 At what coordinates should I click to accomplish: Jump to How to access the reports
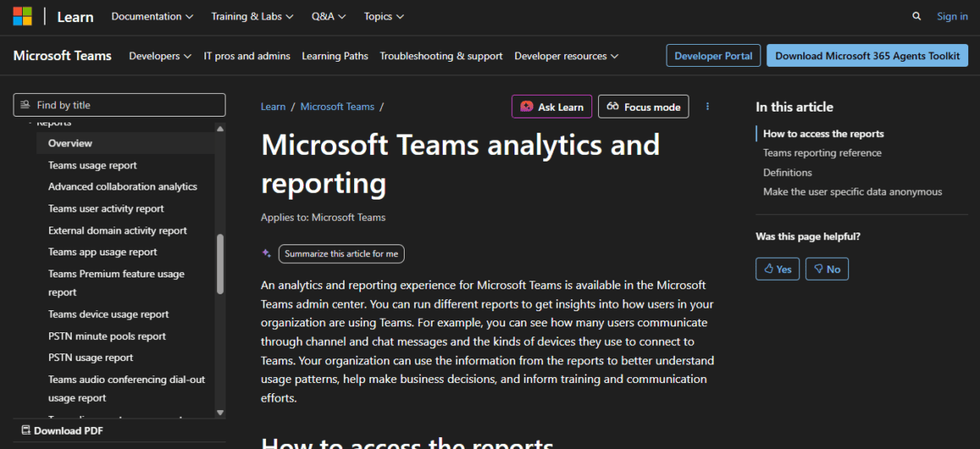tap(823, 134)
